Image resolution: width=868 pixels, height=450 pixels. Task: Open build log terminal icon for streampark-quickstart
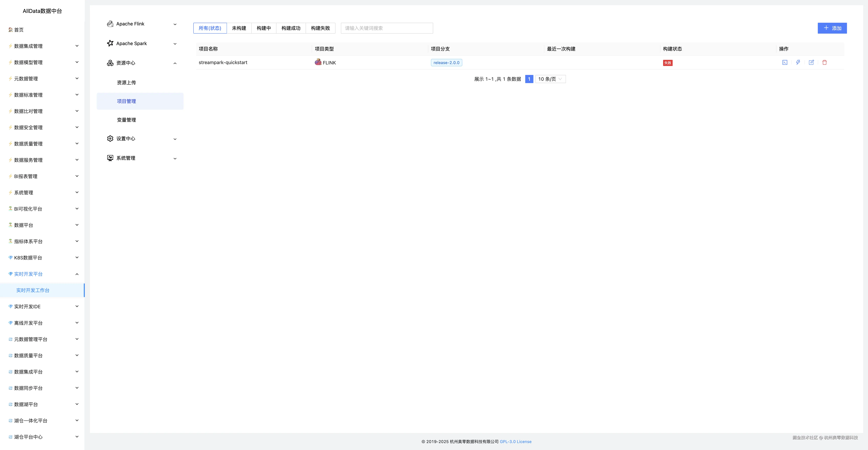785,62
